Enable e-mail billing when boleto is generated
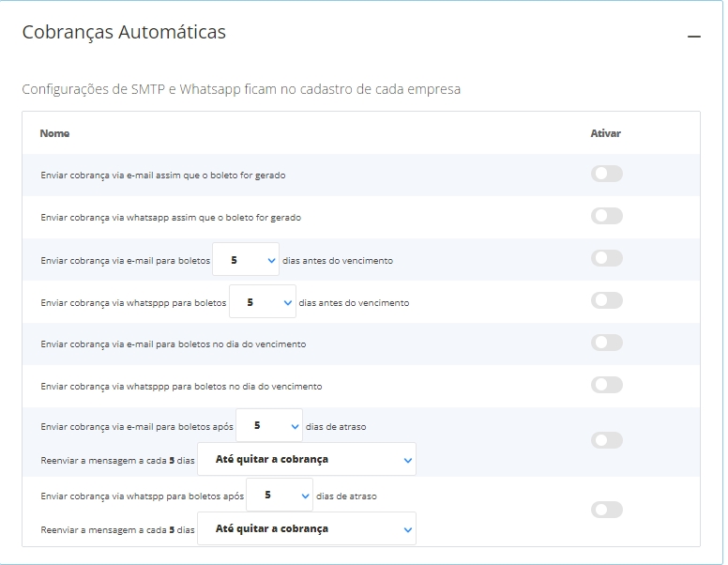Image resolution: width=728 pixels, height=565 pixels. 606,174
